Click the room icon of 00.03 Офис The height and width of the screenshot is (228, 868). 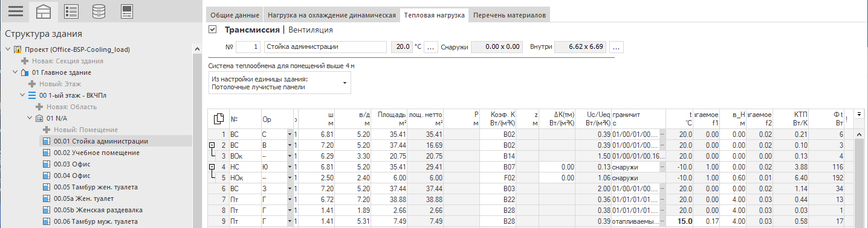point(47,164)
